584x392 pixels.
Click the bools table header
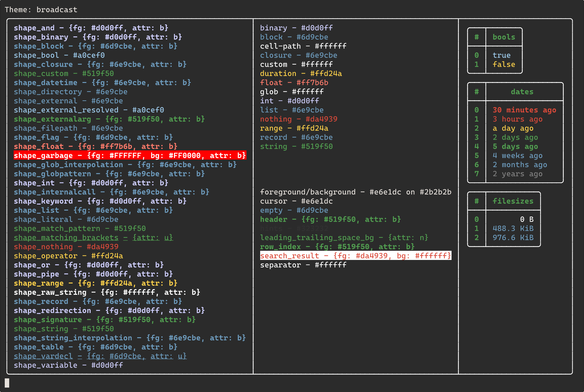pyautogui.click(x=504, y=37)
